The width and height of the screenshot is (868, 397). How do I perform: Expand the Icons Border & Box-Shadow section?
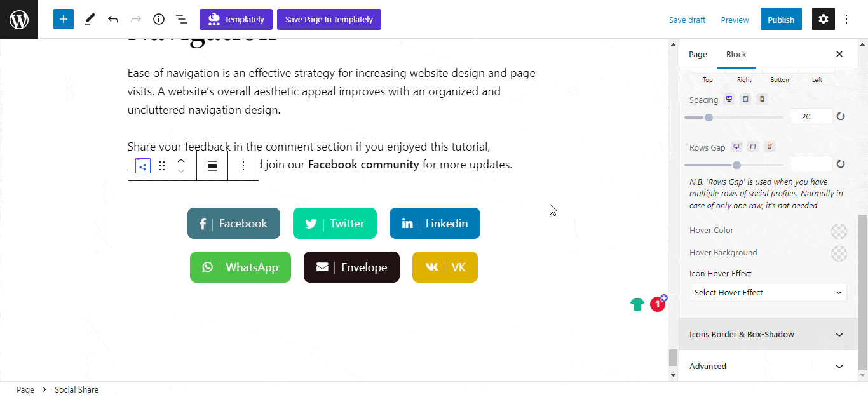[767, 334]
